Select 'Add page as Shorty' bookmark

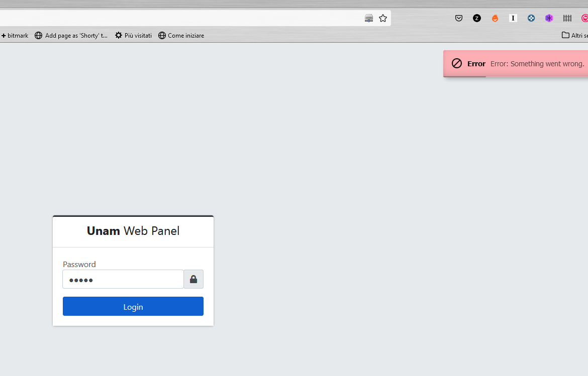[x=71, y=35]
